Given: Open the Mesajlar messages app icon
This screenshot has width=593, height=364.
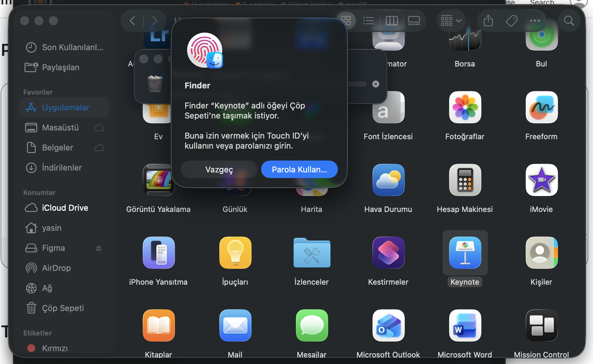Looking at the screenshot, I should coord(312,325).
